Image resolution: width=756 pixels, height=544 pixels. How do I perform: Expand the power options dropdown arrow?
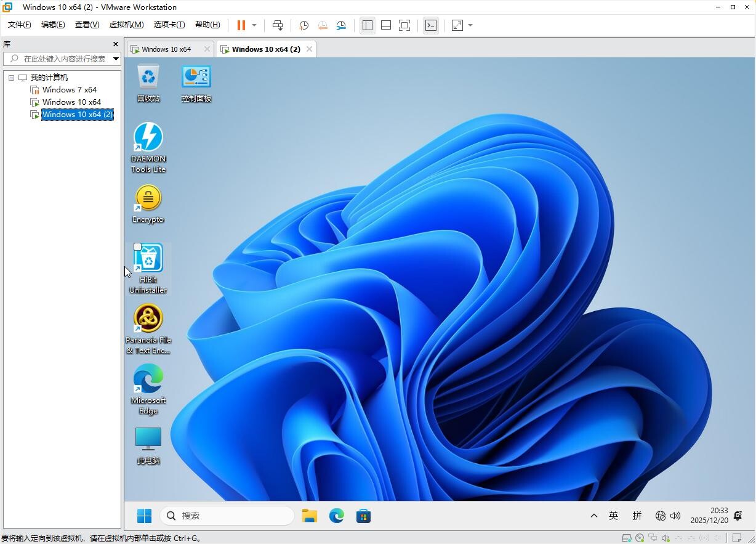[254, 25]
